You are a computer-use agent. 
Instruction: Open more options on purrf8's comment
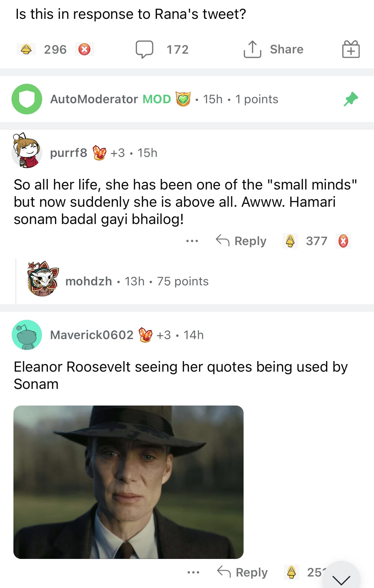pos(192,241)
